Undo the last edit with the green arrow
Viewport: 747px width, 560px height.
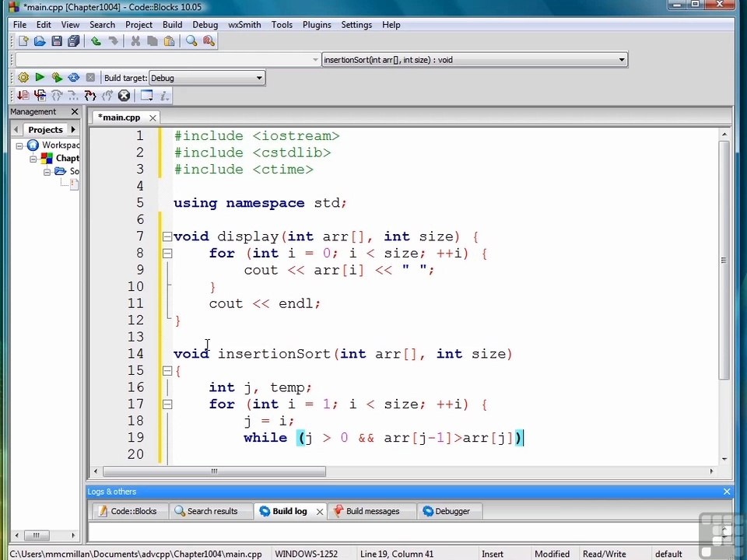pos(96,41)
